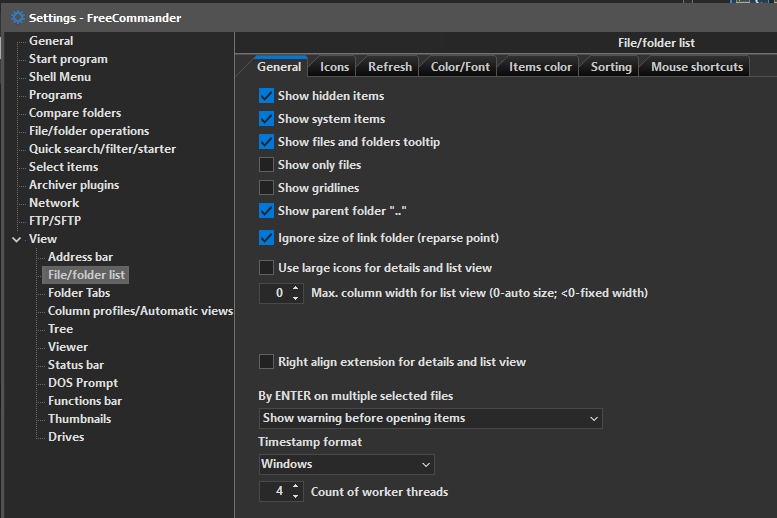Click the max column width input field
Viewport: 777px width, 518px height.
(x=274, y=294)
